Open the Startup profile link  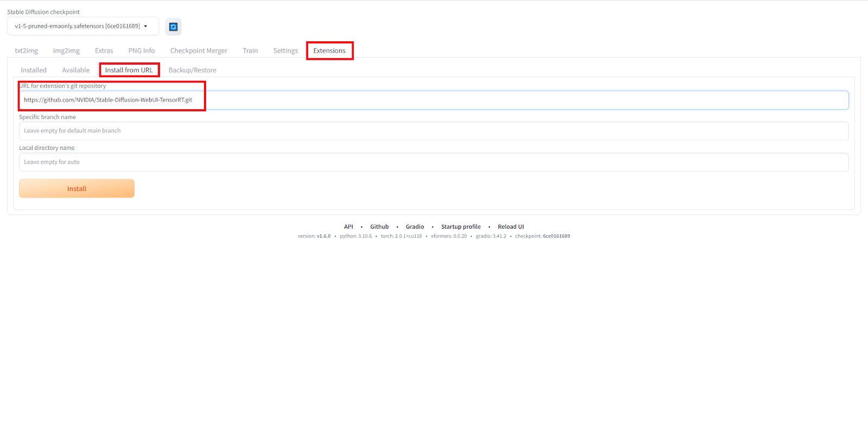pos(461,227)
